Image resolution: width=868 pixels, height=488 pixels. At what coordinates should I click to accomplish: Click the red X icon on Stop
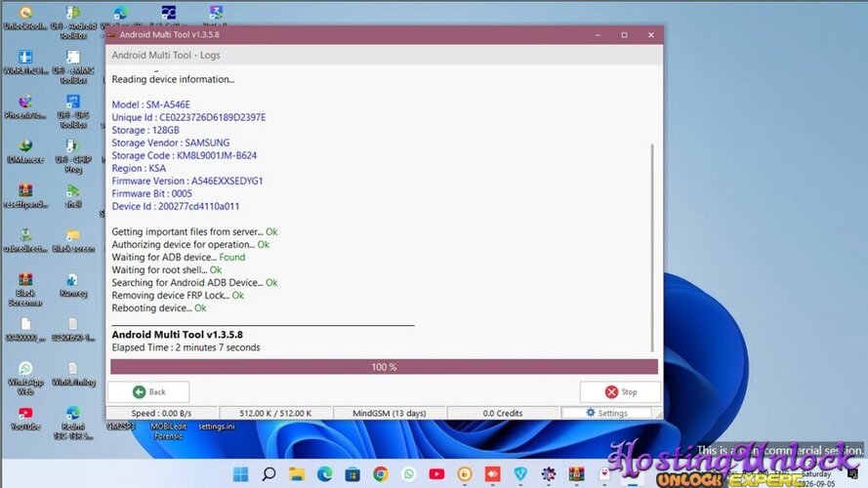point(611,391)
